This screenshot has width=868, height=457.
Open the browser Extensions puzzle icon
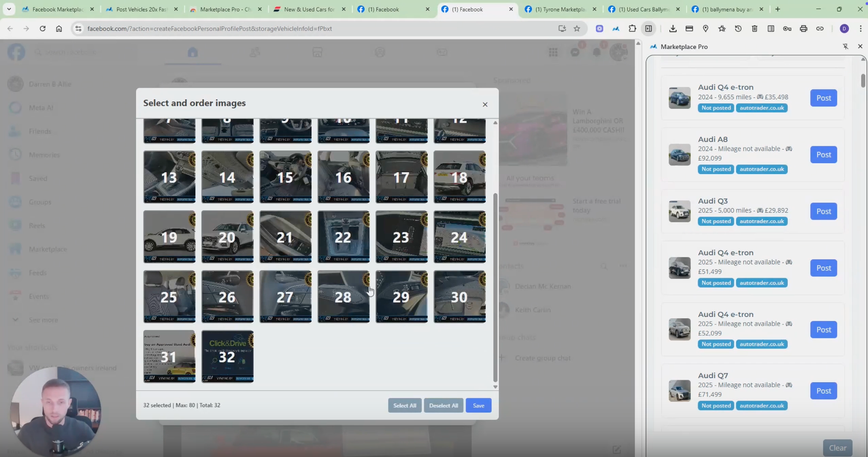tap(632, 29)
